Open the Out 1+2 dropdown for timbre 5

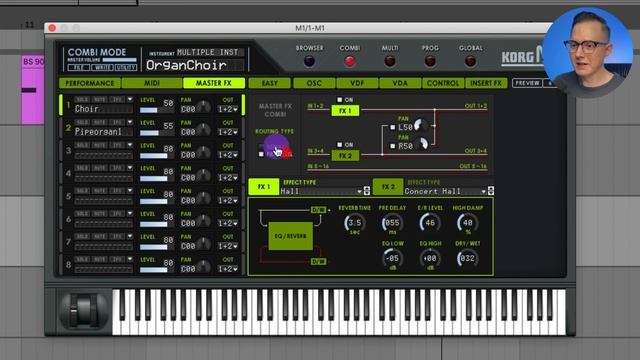tap(228, 201)
